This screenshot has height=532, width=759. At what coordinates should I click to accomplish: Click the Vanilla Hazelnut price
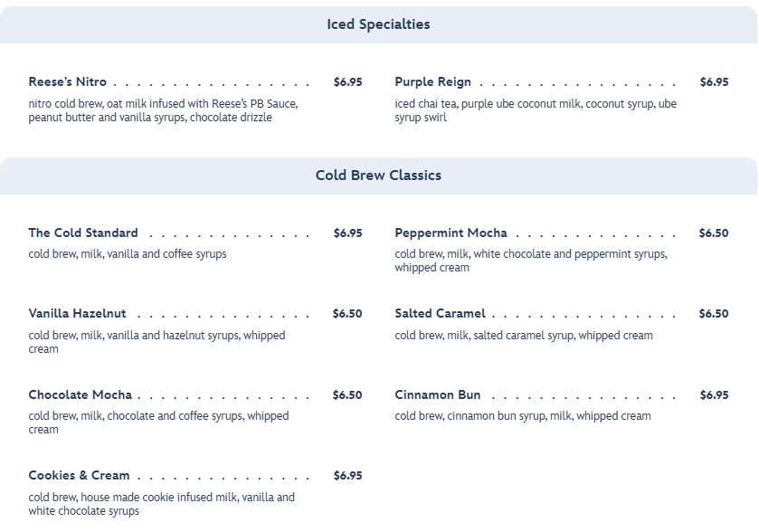click(346, 314)
